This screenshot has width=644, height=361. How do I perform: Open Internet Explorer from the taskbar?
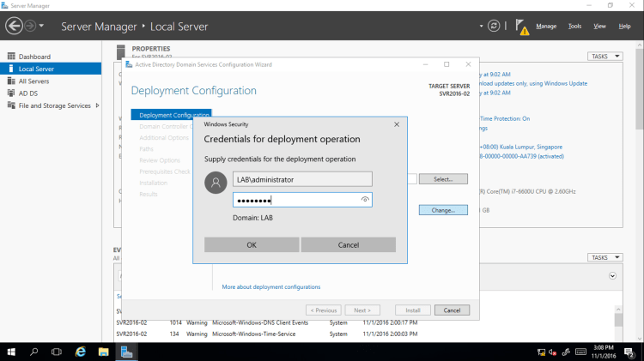tap(80, 352)
